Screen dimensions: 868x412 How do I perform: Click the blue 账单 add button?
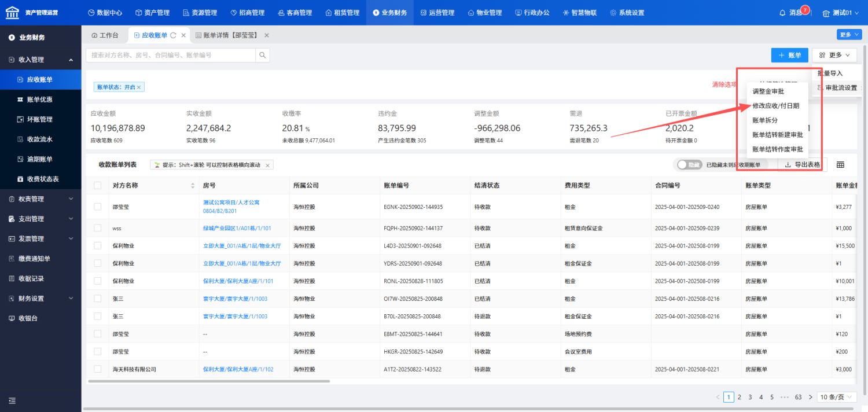coord(789,55)
